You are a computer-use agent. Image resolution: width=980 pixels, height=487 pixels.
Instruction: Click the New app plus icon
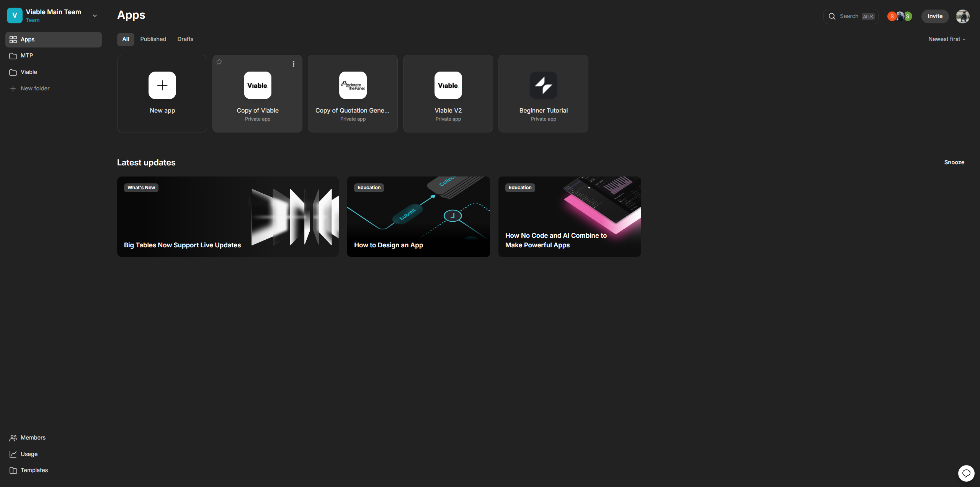pos(162,85)
